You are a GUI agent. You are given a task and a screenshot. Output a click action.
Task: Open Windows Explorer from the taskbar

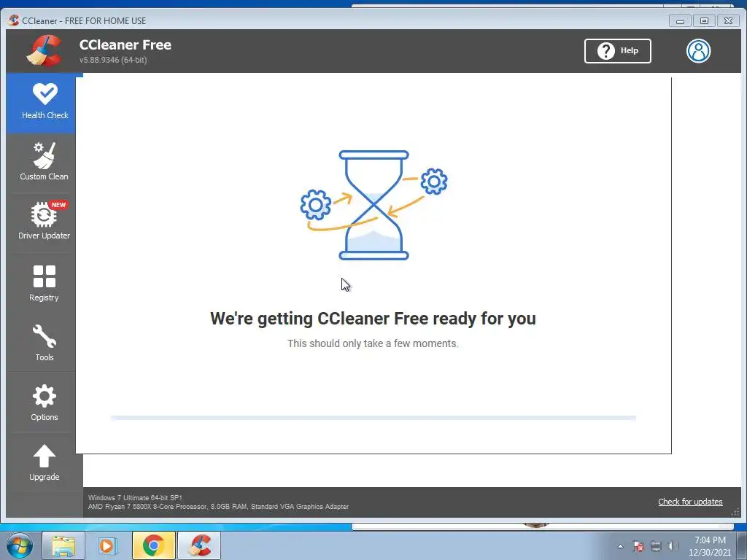coord(63,545)
